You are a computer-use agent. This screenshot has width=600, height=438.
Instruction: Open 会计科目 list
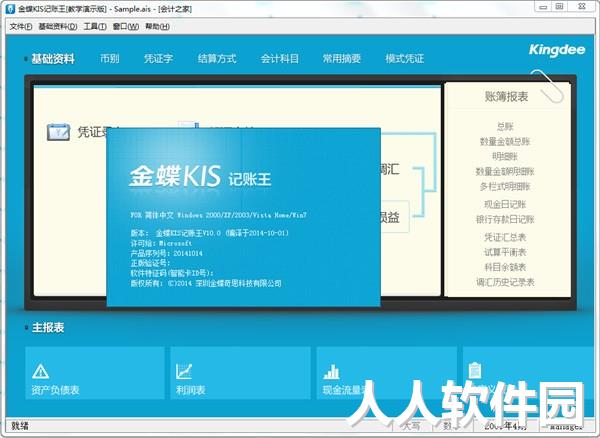(x=279, y=59)
